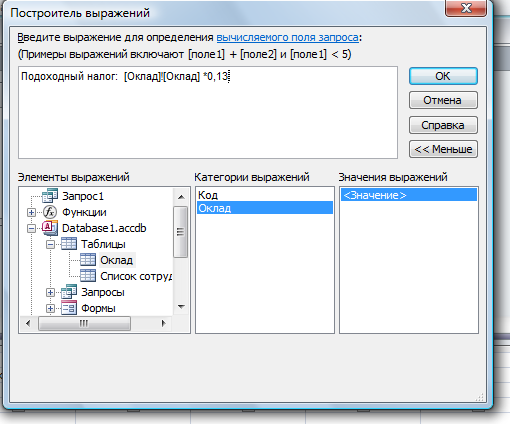This screenshot has height=424, width=510.
Task: Collapse the Database1.accdb node
Action: 31,228
